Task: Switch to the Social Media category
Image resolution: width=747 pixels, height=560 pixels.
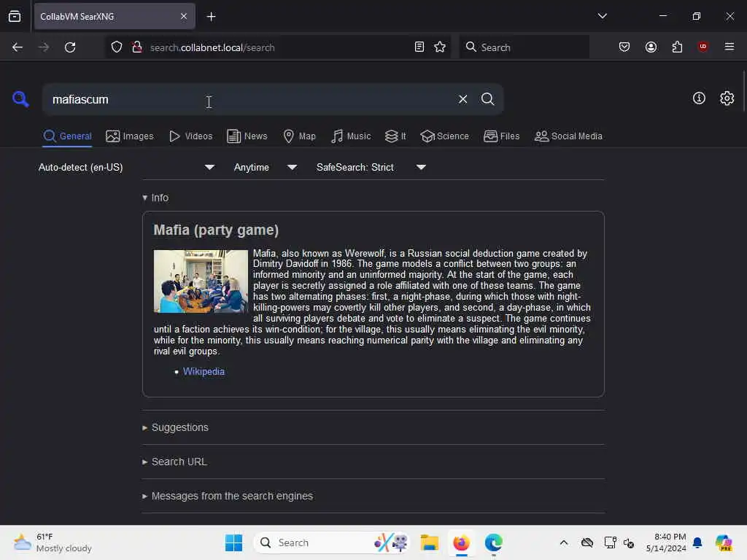Action: (568, 136)
